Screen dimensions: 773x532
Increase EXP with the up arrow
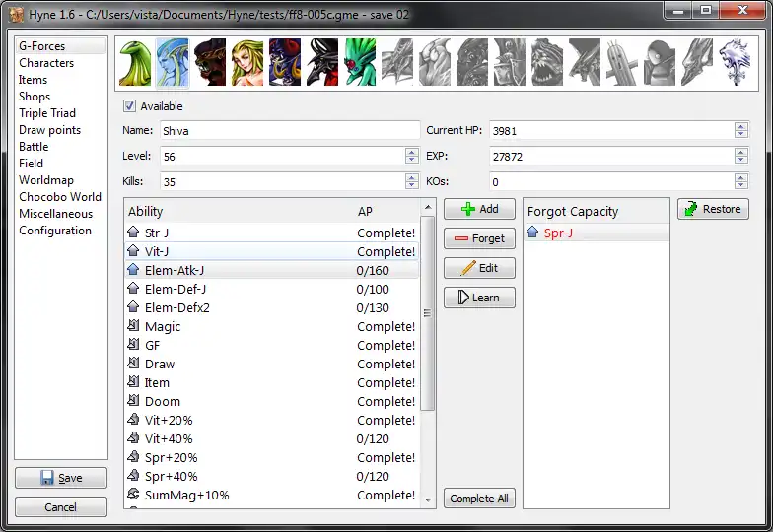coord(741,152)
